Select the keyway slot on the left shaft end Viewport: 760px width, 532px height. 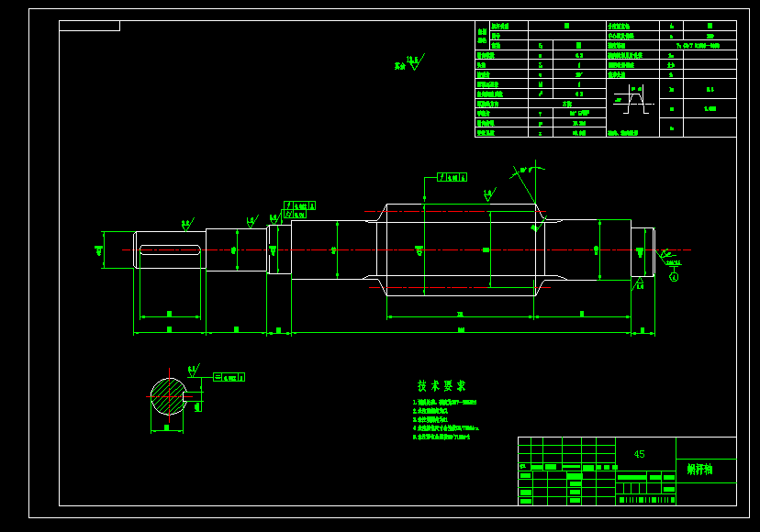[170, 250]
